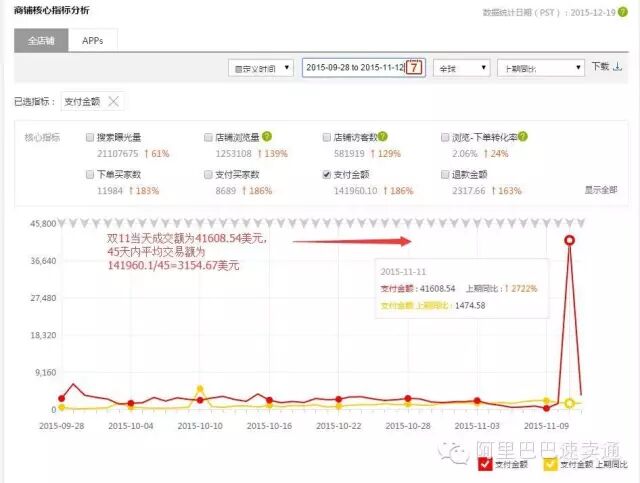Click the 581919 visitor count value

pos(349,154)
